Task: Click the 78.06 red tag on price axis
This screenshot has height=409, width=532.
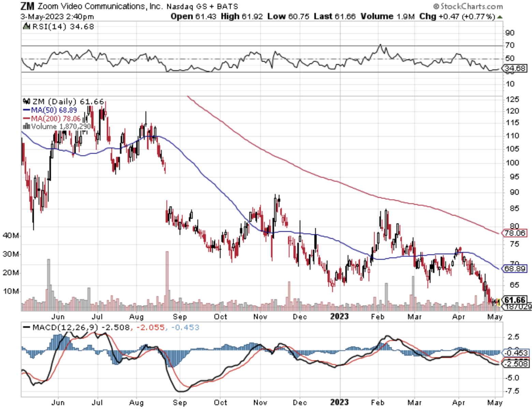Action: pyautogui.click(x=515, y=233)
